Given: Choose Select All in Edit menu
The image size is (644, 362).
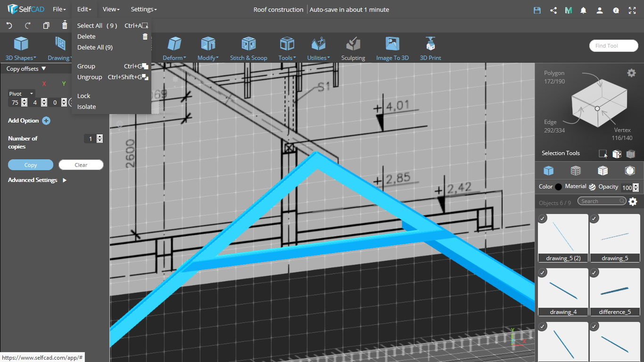Looking at the screenshot, I should [x=111, y=25].
